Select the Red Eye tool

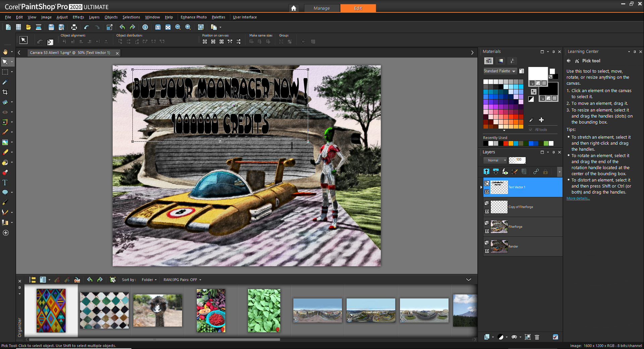coord(5,112)
